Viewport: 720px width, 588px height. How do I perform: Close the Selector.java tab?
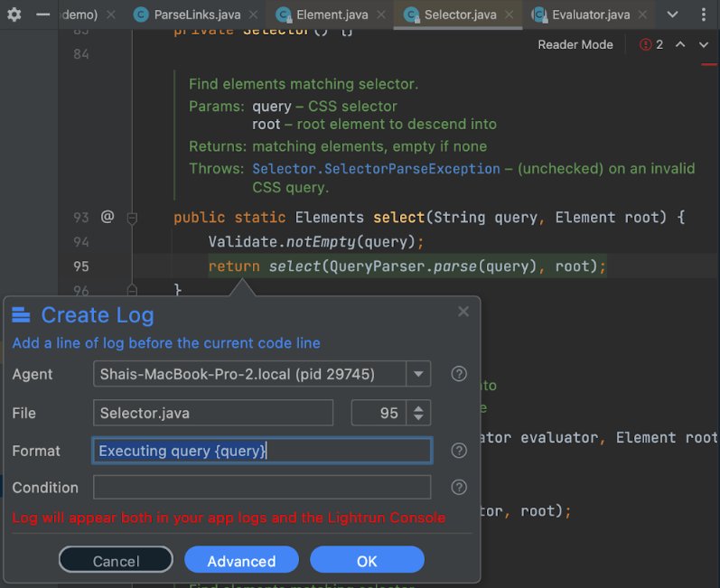click(510, 14)
